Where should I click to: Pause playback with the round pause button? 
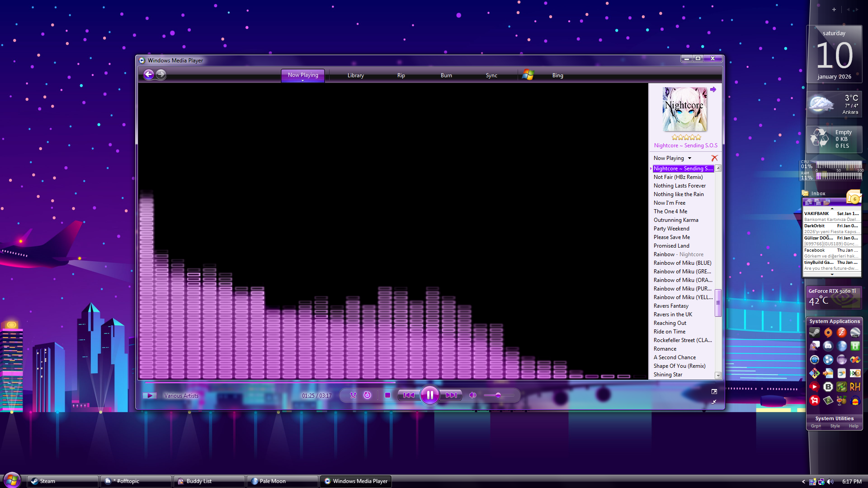click(x=429, y=395)
